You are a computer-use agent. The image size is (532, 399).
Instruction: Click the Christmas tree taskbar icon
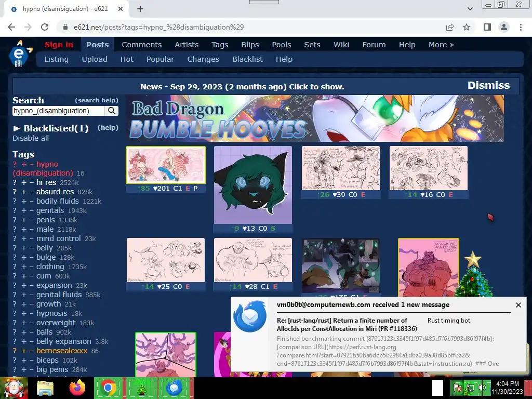[141, 388]
